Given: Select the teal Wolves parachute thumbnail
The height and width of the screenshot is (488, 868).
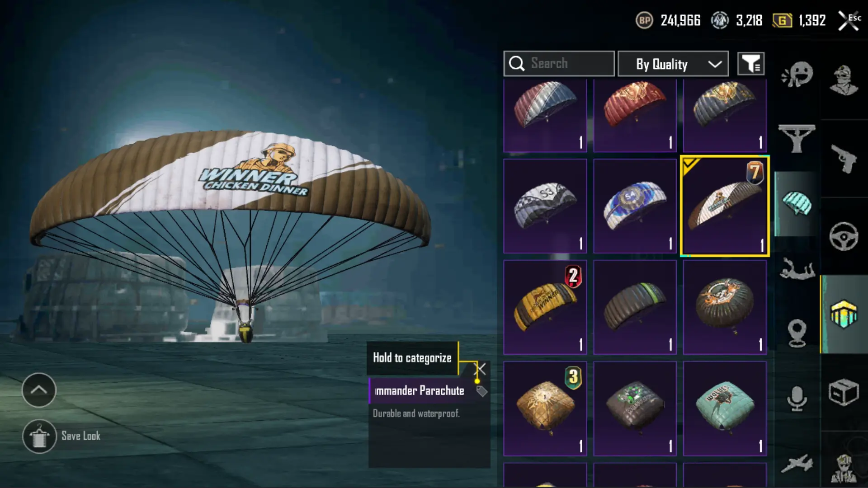Looking at the screenshot, I should click(725, 408).
